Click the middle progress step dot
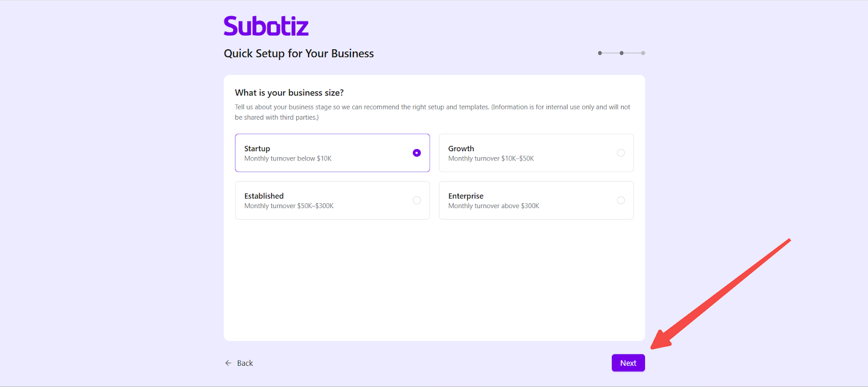 [622, 53]
